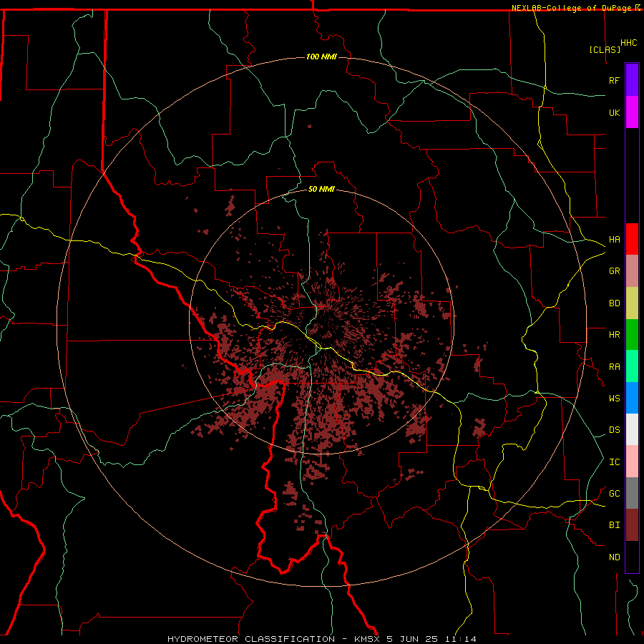Click the 'NEXLAB-College of DuPage' credit text
Viewport: 644px width, 644px height.
571,8
